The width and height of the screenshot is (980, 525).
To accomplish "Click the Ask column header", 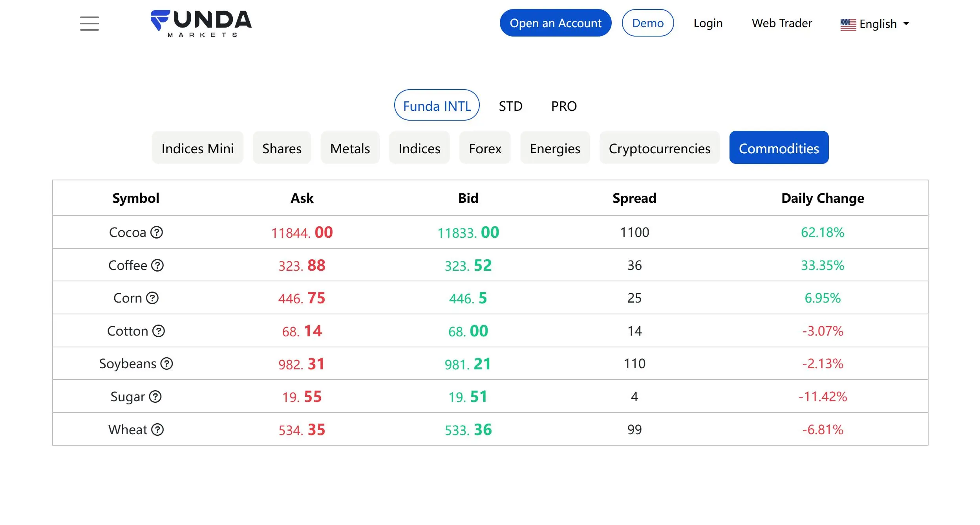I will pos(302,198).
